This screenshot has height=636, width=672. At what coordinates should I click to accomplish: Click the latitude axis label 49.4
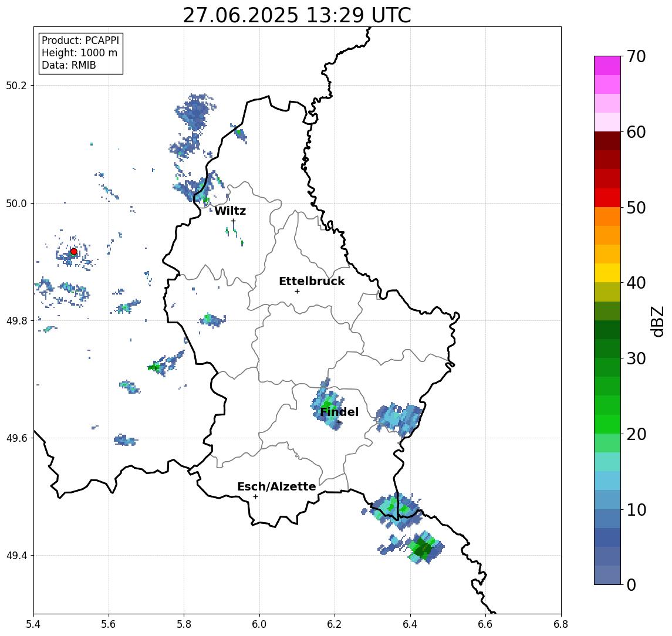coord(16,556)
